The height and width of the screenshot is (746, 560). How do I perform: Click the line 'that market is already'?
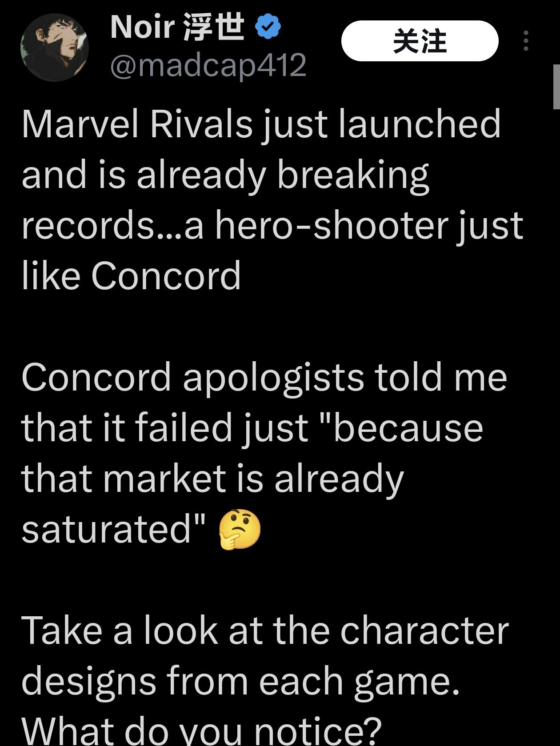coord(212,479)
